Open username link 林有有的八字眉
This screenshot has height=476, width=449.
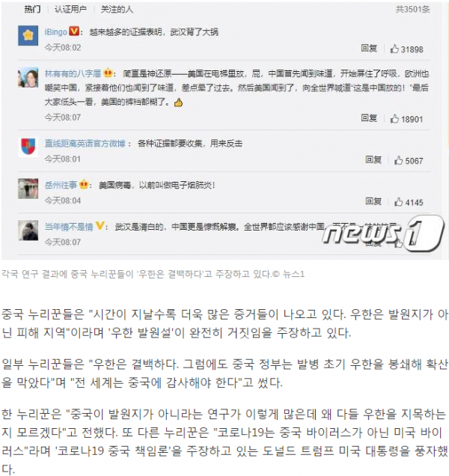[73, 73]
